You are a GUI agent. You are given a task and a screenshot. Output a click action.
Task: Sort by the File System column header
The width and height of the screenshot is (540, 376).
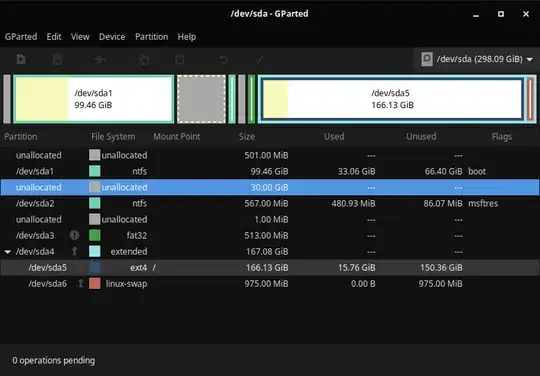[x=113, y=136]
